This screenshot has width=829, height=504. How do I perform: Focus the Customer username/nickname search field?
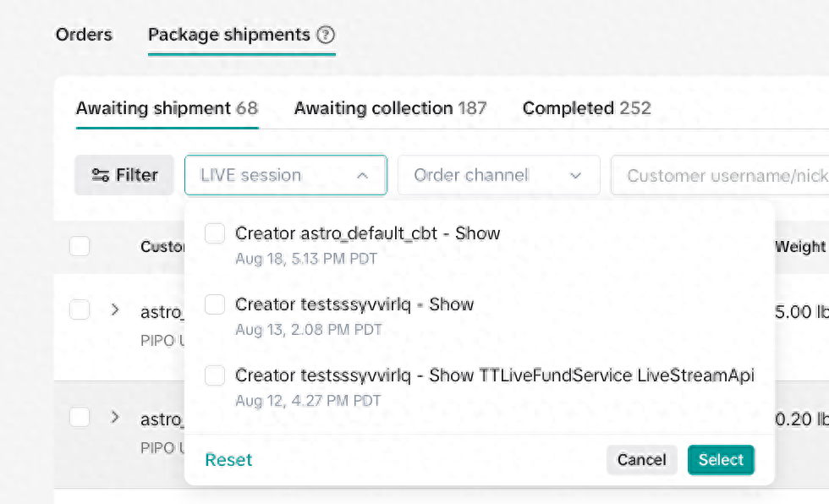click(x=720, y=175)
